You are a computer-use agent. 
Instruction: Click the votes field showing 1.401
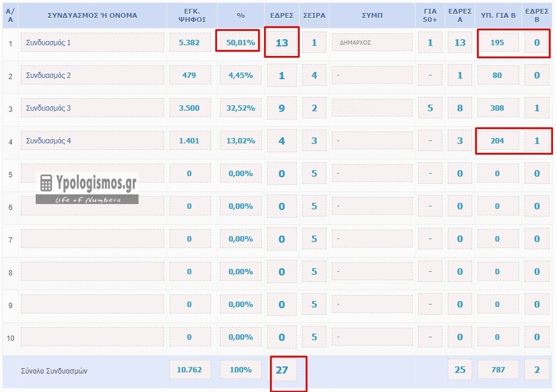[190, 141]
